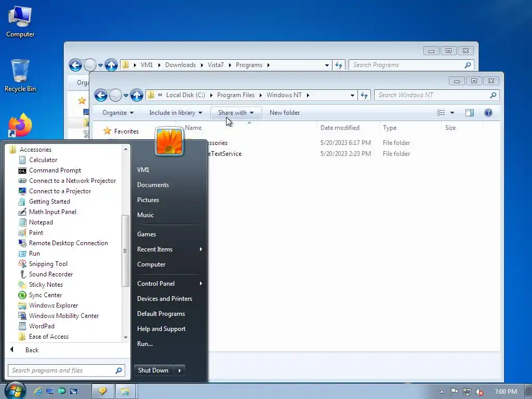
Task: Click the Search programs and files box
Action: [66, 370]
